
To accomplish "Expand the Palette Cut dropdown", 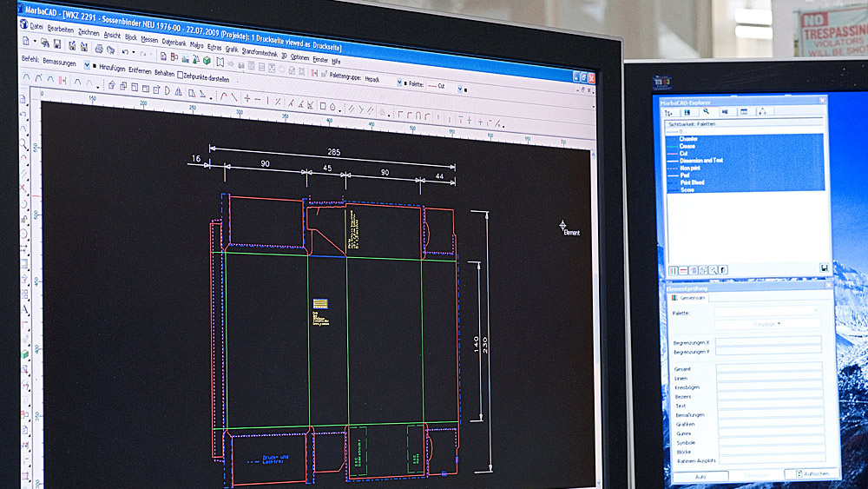I will (459, 89).
